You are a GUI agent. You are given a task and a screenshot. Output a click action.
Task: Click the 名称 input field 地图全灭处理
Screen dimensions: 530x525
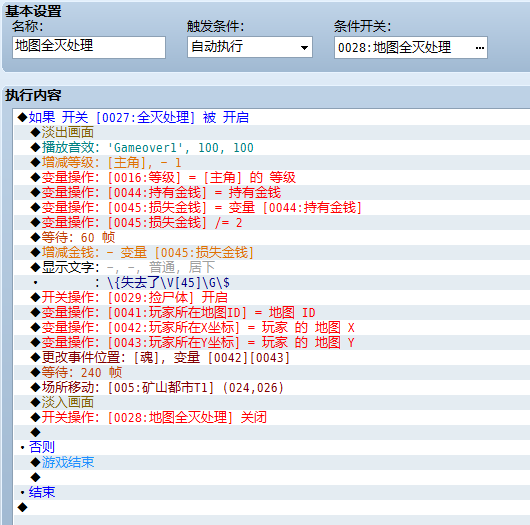tap(89, 47)
